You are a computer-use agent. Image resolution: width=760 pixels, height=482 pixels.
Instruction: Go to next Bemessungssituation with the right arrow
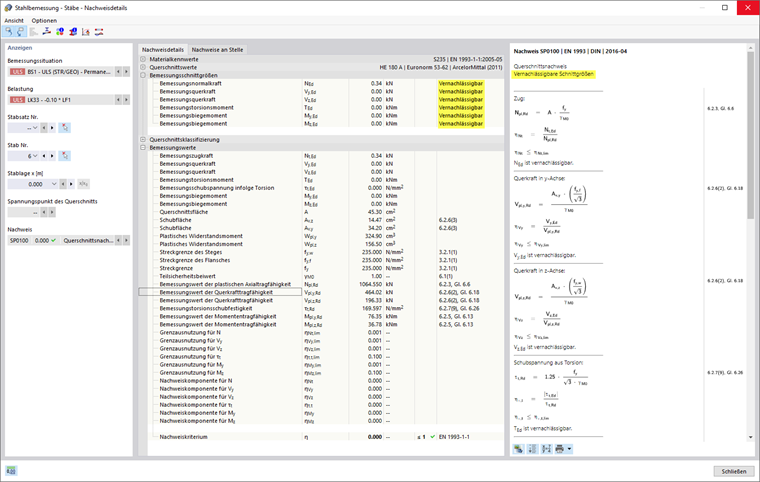coord(126,72)
